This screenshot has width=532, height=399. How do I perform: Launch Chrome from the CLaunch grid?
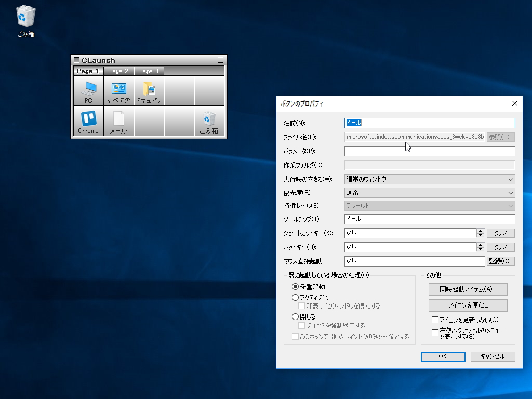tap(88, 121)
